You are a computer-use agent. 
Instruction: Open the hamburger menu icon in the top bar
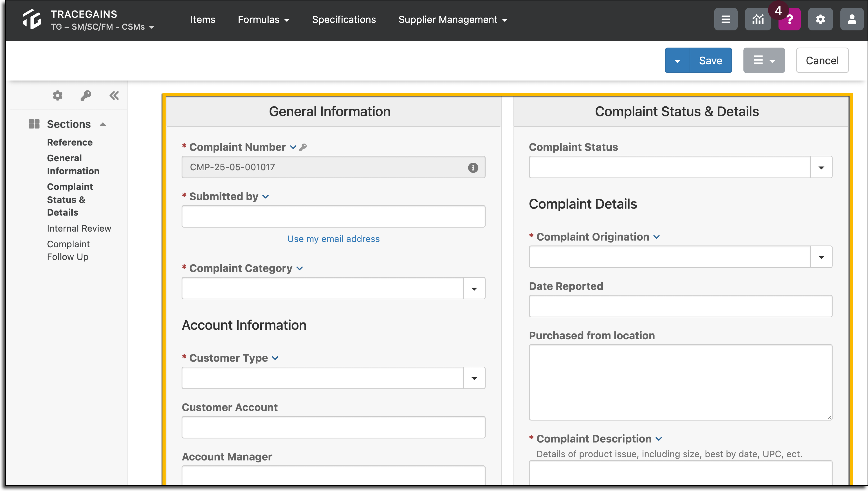[x=725, y=20]
